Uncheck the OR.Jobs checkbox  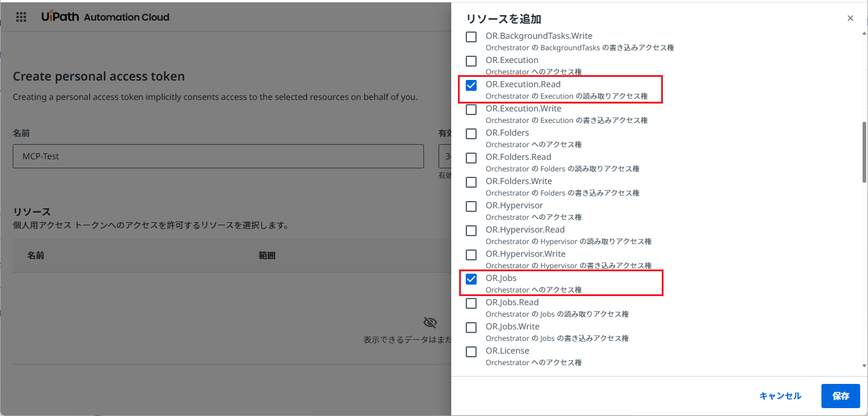[x=471, y=279]
